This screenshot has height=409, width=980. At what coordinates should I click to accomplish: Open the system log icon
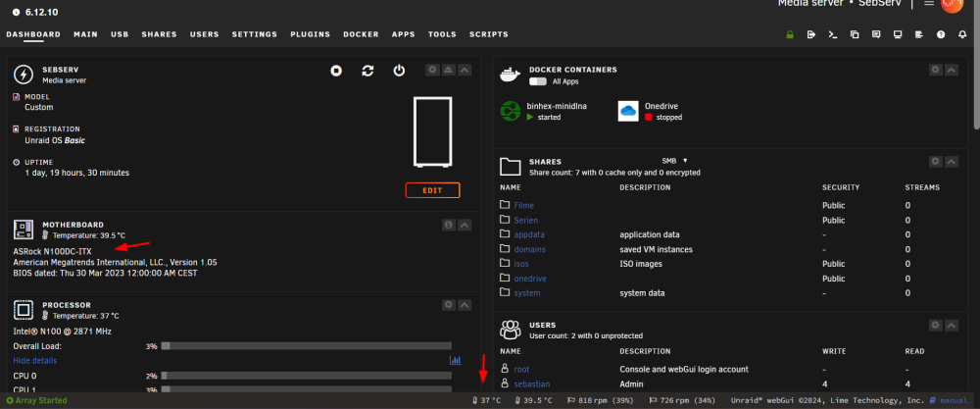click(x=919, y=34)
